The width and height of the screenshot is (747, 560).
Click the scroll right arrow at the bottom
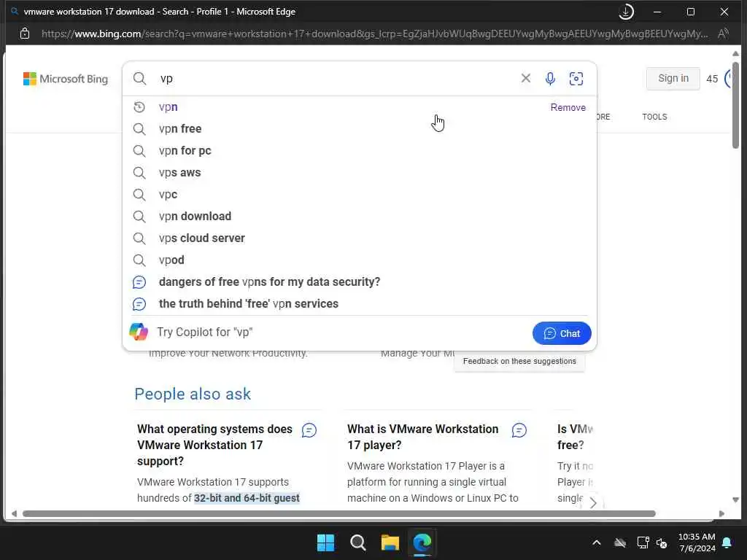(721, 513)
